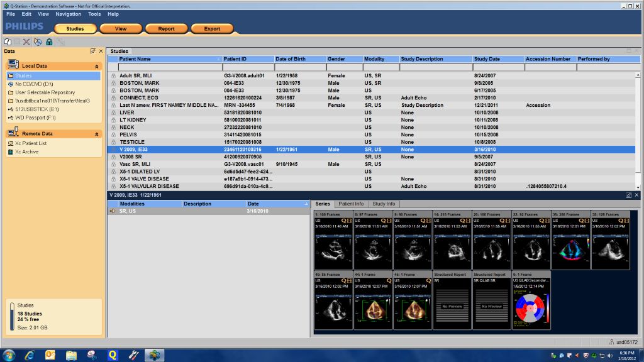The height and width of the screenshot is (362, 644).
Task: Click the Local Data computer icon
Action: [13, 65]
